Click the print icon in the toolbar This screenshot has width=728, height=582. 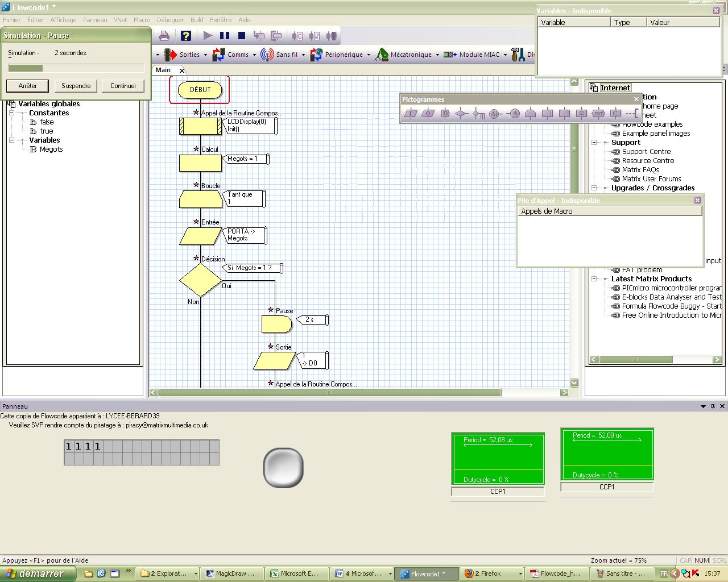tap(164, 36)
